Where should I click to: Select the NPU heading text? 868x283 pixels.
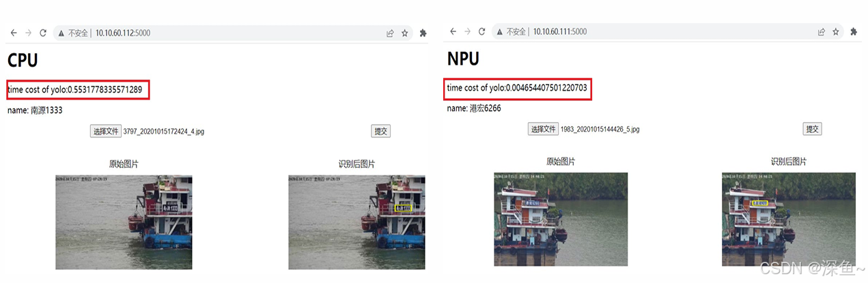click(x=463, y=59)
